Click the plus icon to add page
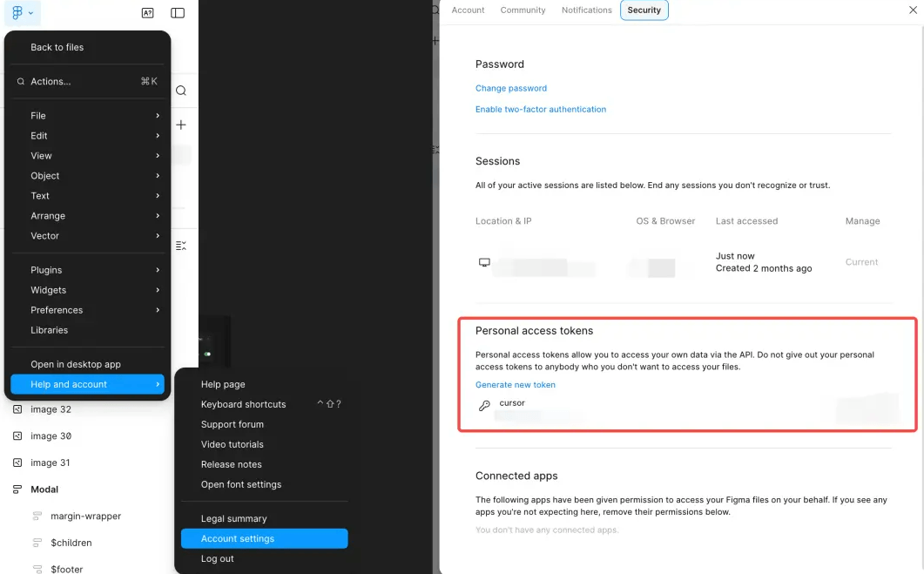This screenshot has height=574, width=924. (x=181, y=125)
